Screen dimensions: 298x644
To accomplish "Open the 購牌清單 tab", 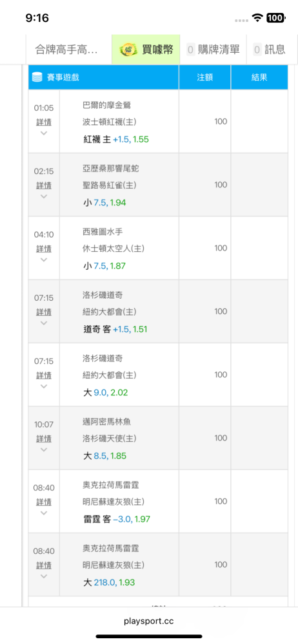I will (x=213, y=50).
